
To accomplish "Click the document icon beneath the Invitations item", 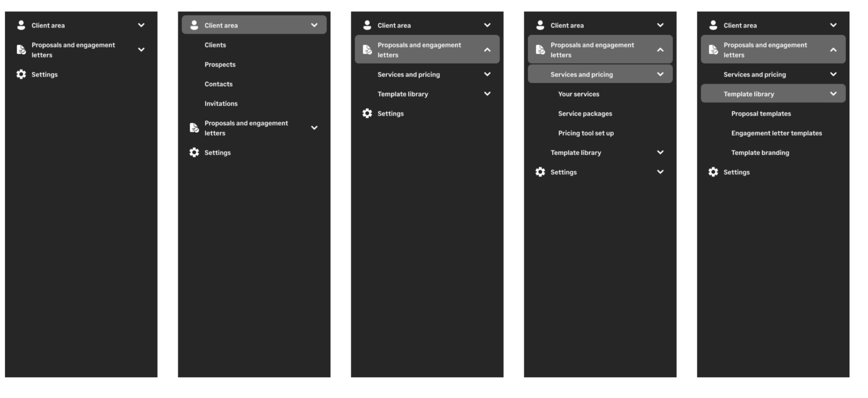I will [x=194, y=128].
